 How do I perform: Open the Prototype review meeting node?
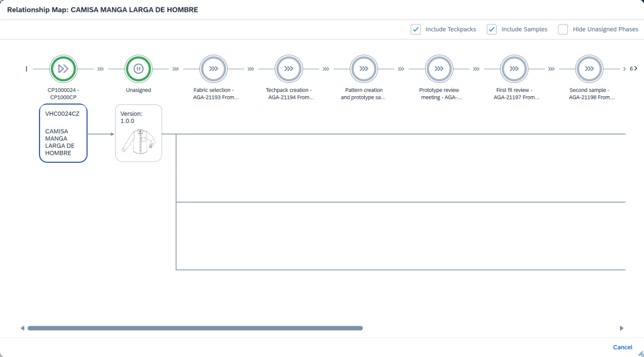(x=439, y=69)
